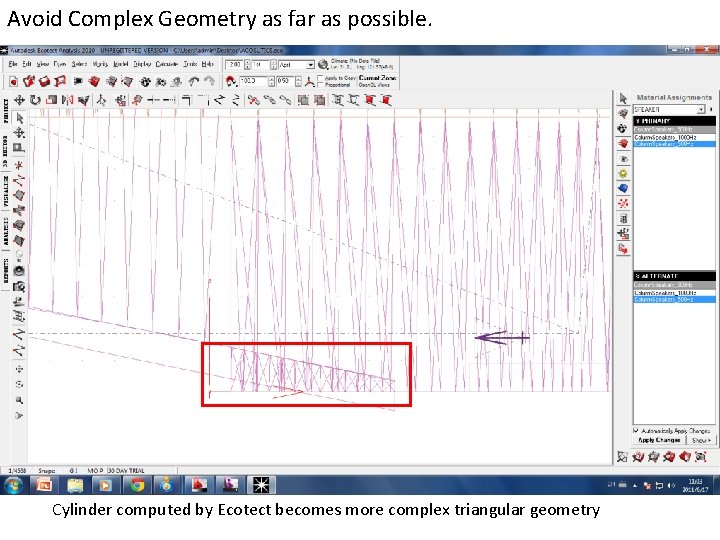Toggle the Apply to Copy checkbox

point(321,78)
